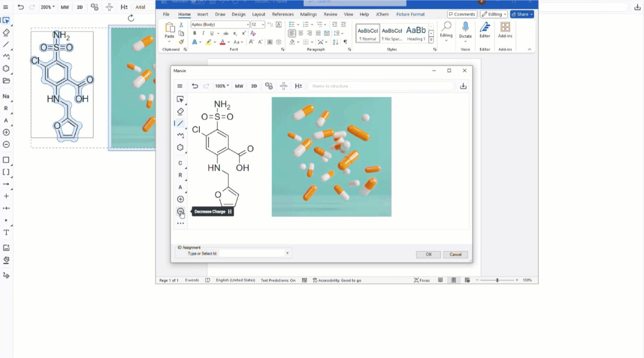
Task: Click the Format Painter icon in Word ribbon
Action: tap(181, 42)
